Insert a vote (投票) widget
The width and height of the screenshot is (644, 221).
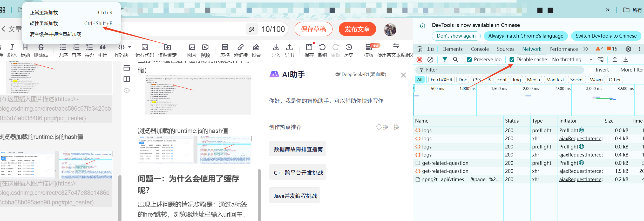(256, 51)
